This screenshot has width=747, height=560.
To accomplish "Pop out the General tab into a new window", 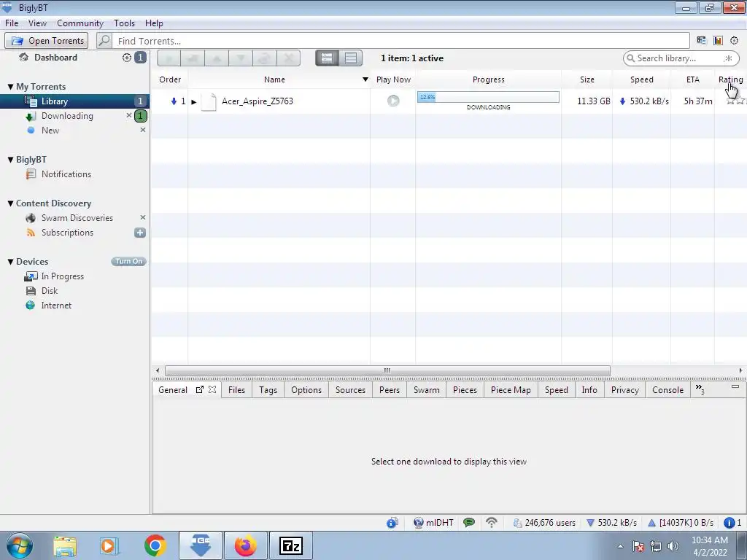I will pyautogui.click(x=200, y=389).
